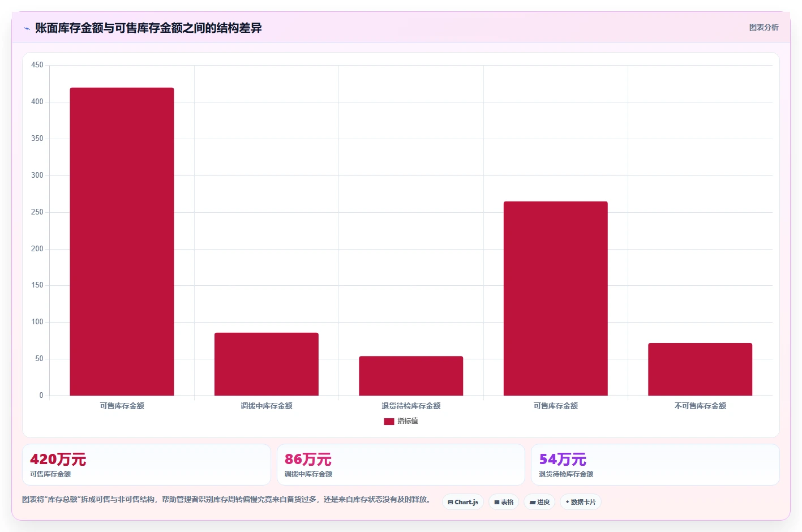This screenshot has width=802, height=532.
Task: Toggle the 指标值 legend color swatch
Action: pos(389,422)
